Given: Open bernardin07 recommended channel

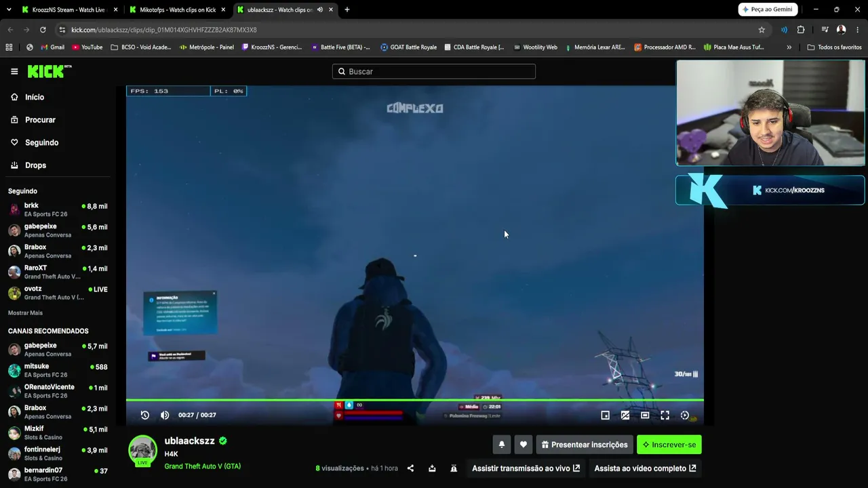Looking at the screenshot, I should [x=57, y=474].
